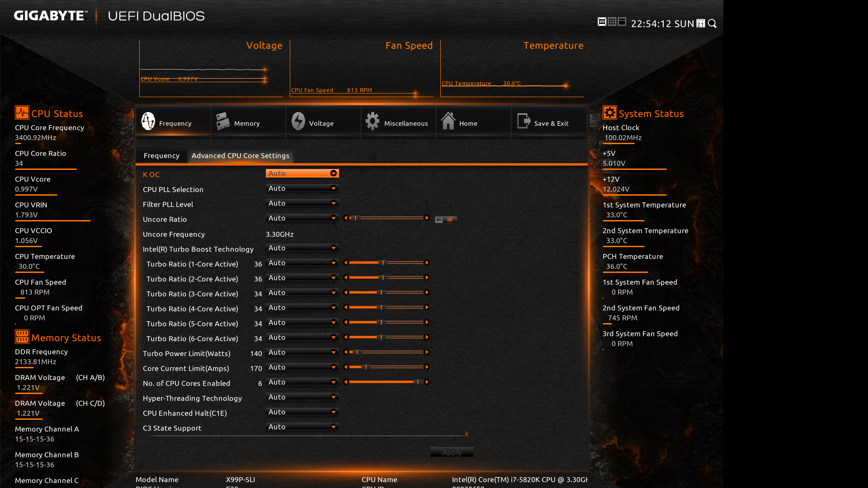This screenshot has height=488, width=868.
Task: Increase Turbo Ratio 3-Core with right arrow
Action: click(x=427, y=292)
